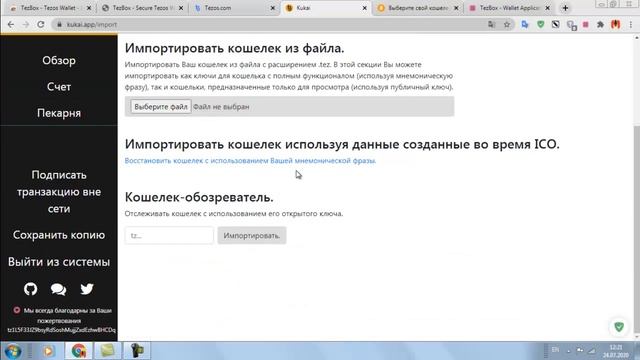The image size is (640, 360).
Task: Click the blue translate extension icon
Action: (x=525, y=24)
